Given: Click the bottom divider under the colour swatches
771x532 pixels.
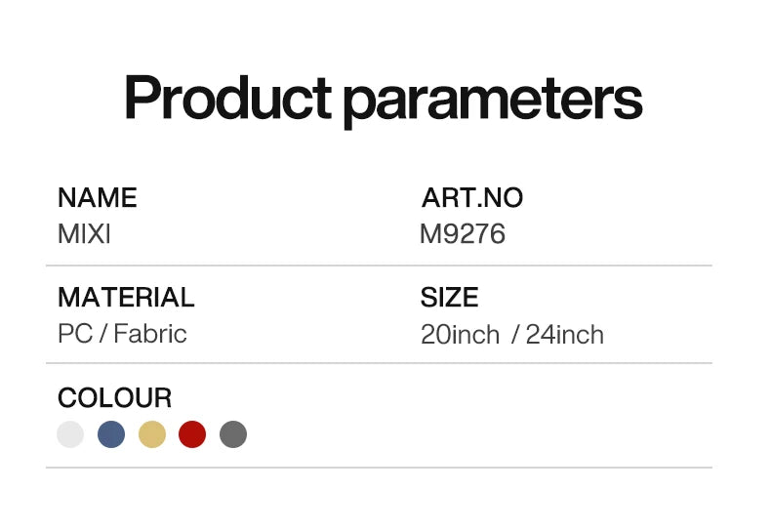Looking at the screenshot, I should click(379, 468).
